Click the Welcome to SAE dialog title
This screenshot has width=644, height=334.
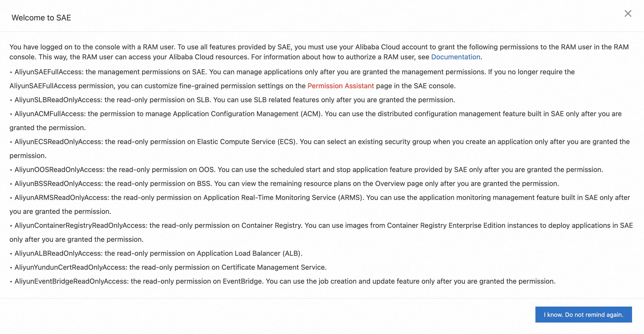(41, 17)
